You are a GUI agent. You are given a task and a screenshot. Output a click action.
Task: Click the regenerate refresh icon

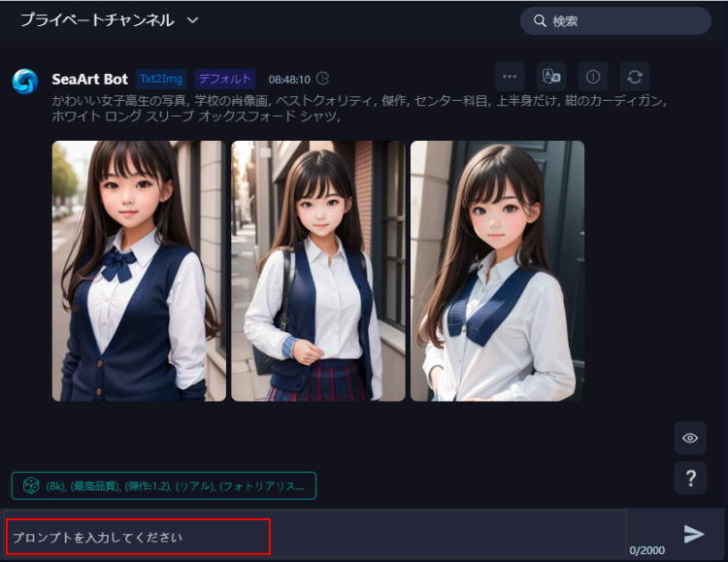click(x=635, y=77)
